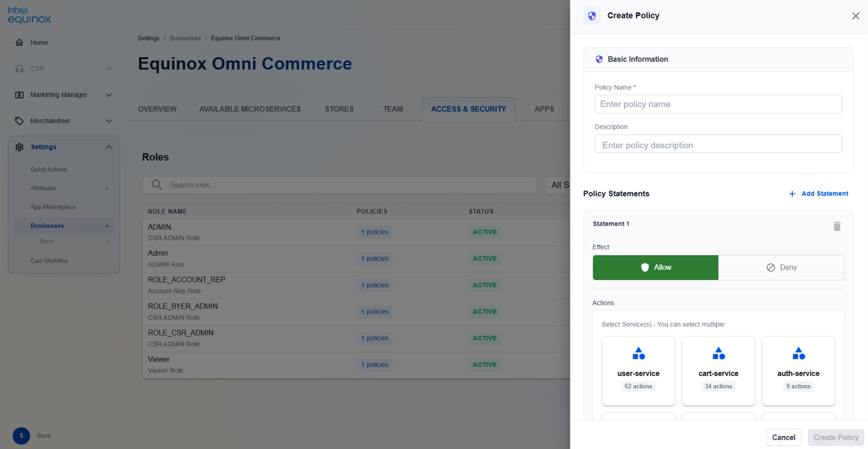Click the cart-service shapes icon
This screenshot has width=868, height=449.
click(x=719, y=354)
